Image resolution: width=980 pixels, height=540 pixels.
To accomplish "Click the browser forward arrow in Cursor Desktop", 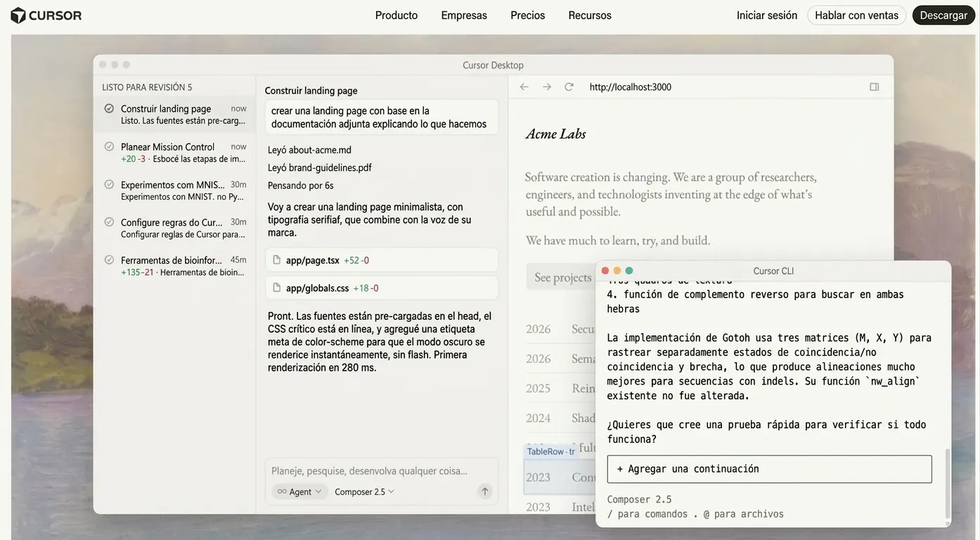I will click(x=547, y=87).
